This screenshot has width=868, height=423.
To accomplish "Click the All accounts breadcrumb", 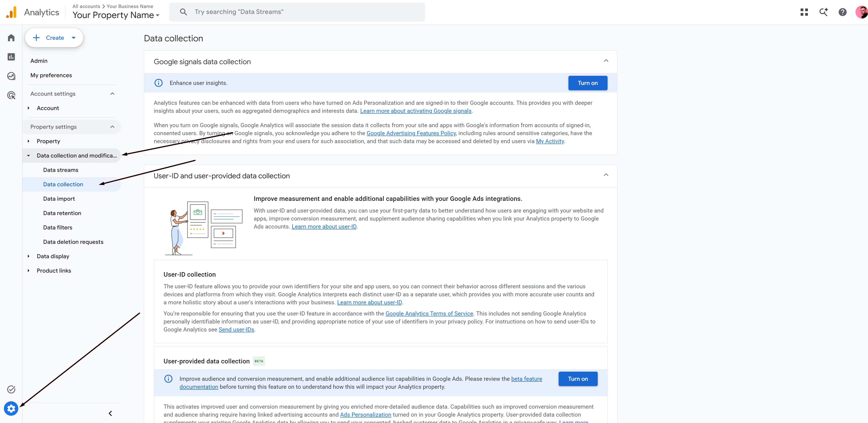I will pyautogui.click(x=86, y=6).
